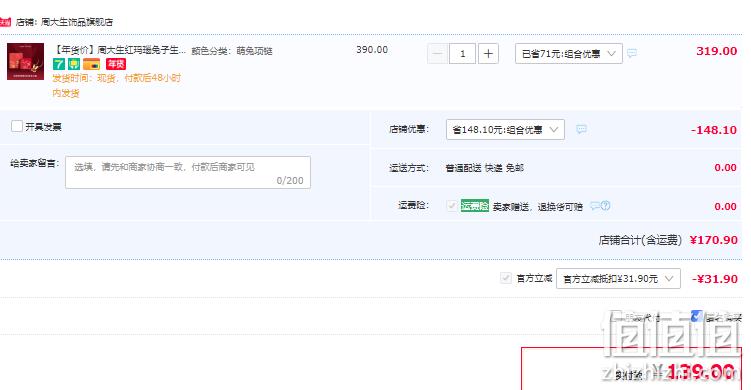Increase quantity with plus button
751x390 pixels.
point(488,53)
